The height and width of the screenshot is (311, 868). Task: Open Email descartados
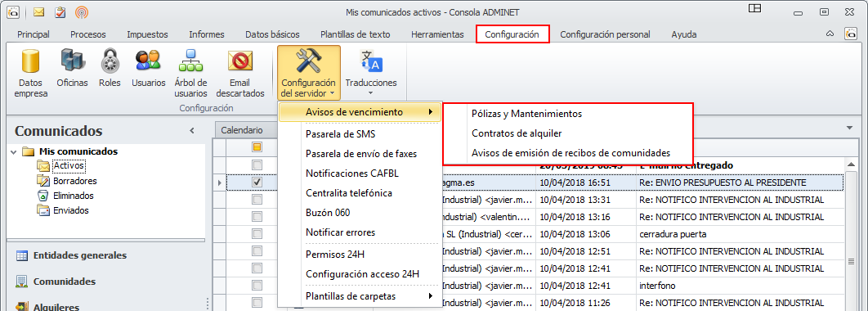(240, 74)
